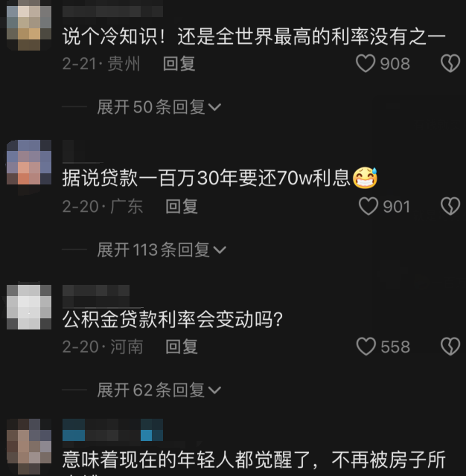Like the 70w利息 comment with 901 likes

coord(368,207)
